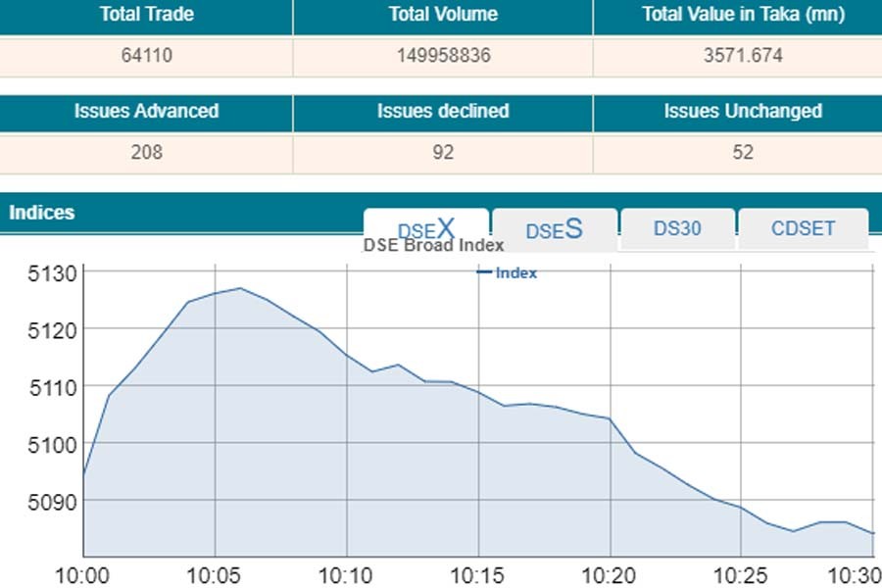
Task: Show the CDSET index tab
Action: point(803,229)
